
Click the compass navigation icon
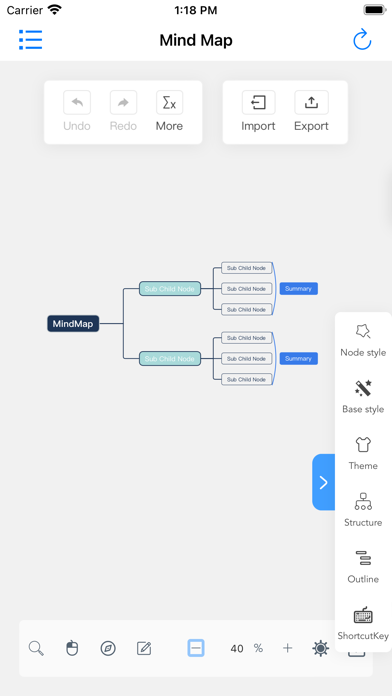click(x=108, y=649)
